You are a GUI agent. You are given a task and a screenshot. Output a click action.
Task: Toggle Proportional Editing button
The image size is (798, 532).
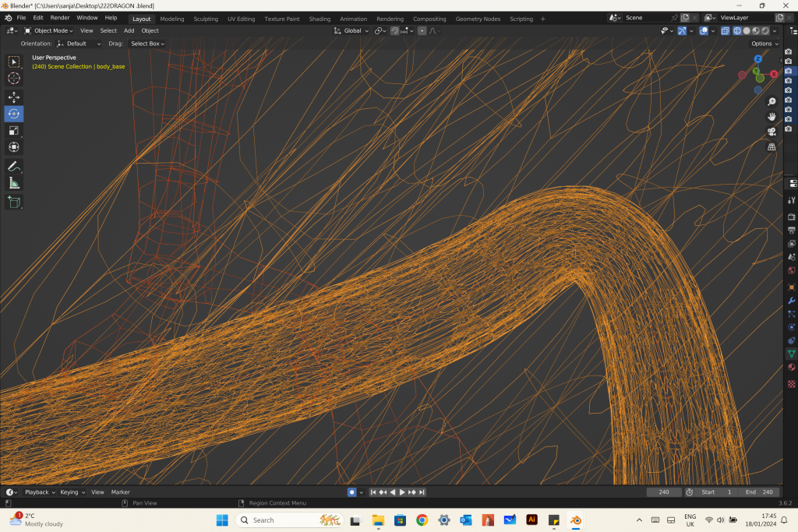[422, 31]
